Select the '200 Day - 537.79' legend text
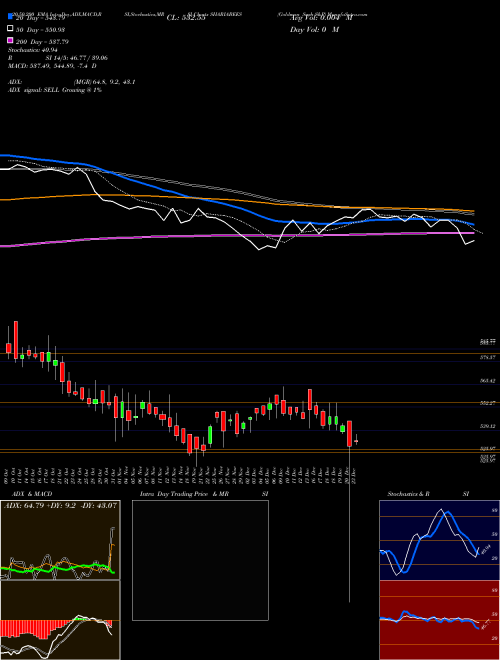 pos(42,42)
